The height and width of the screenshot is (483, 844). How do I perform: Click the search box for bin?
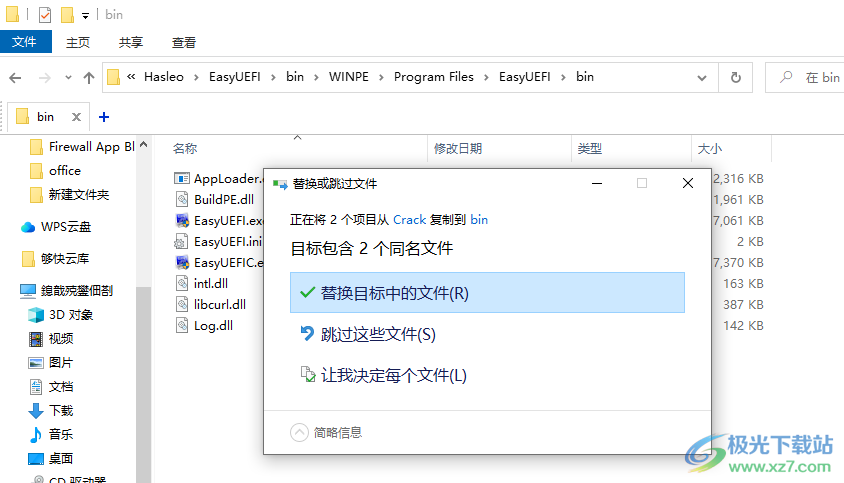click(x=805, y=78)
